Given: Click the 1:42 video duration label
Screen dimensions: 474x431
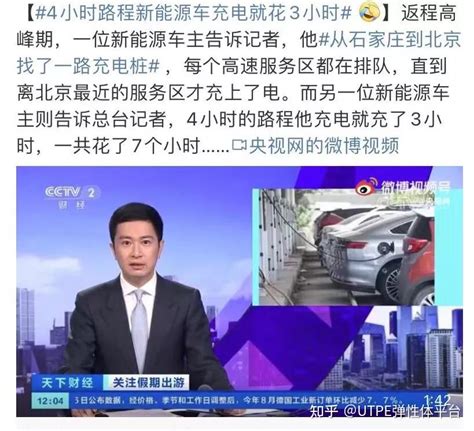Looking at the screenshot, I should [x=437, y=399].
